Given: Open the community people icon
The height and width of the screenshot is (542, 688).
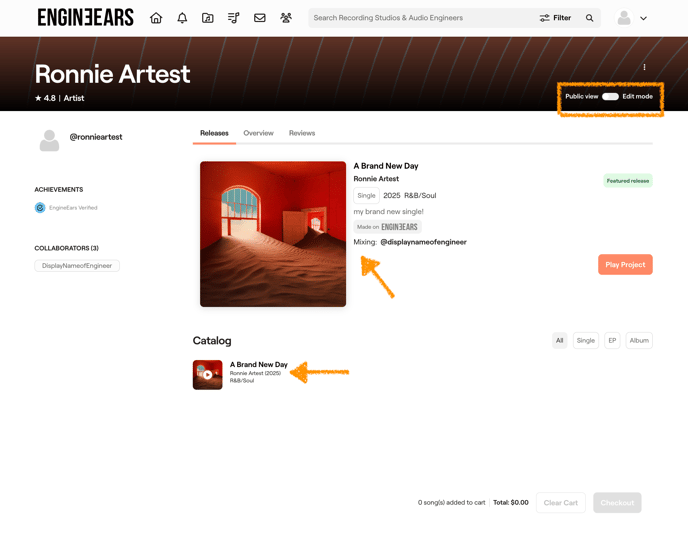Looking at the screenshot, I should pyautogui.click(x=286, y=18).
